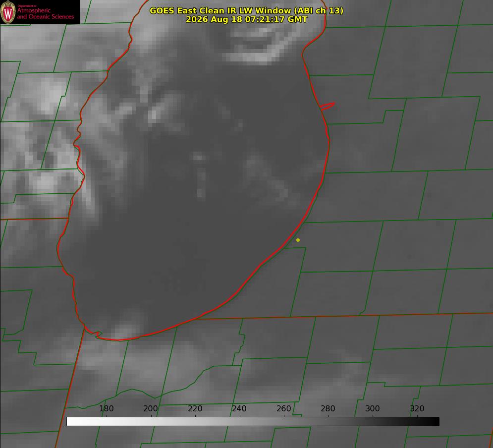The width and height of the screenshot is (493, 448).
Task: Click the 260 mark on the colorbar
Action: [284, 408]
